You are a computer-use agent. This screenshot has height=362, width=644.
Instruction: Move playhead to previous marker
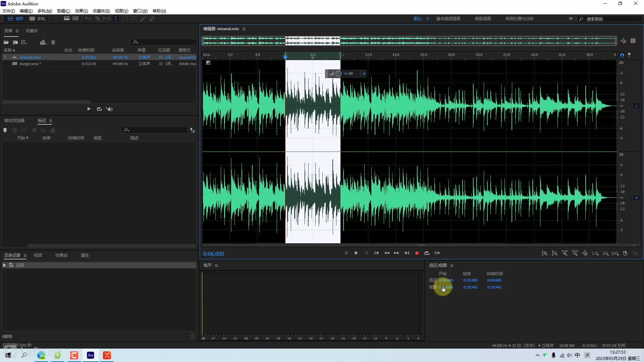pos(376,253)
